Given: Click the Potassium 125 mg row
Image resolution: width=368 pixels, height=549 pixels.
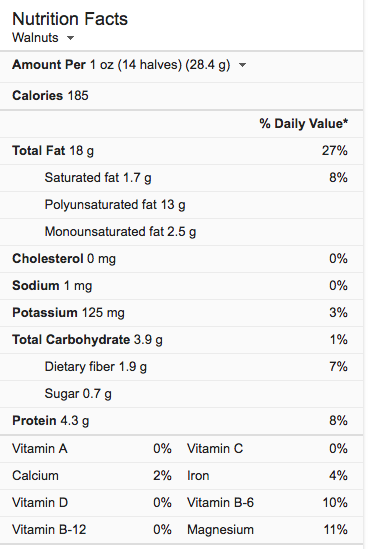Looking at the screenshot, I should [181, 313].
